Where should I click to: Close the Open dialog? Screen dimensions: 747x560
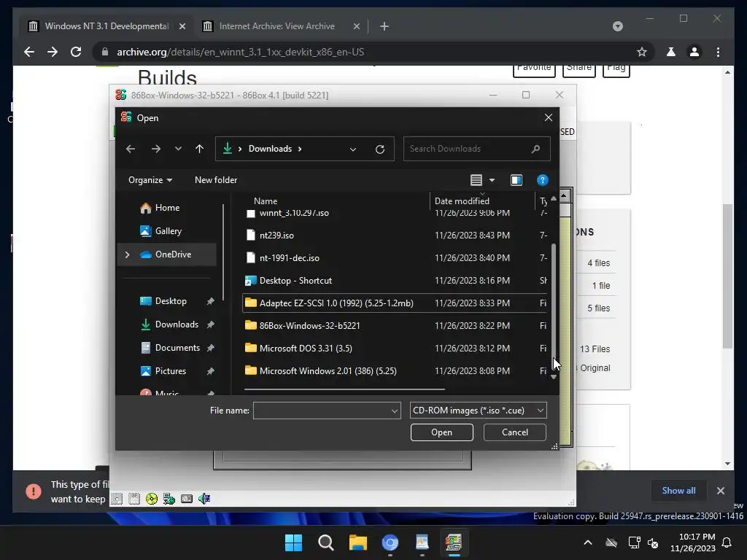click(549, 117)
